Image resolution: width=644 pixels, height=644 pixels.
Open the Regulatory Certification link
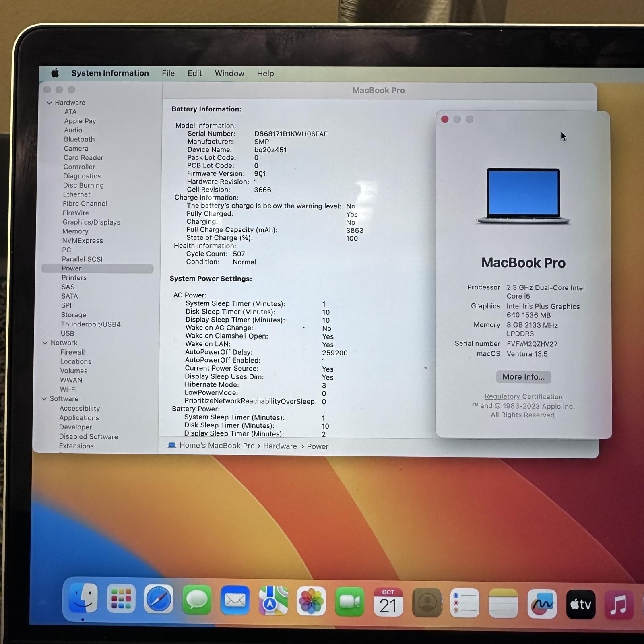click(x=523, y=396)
